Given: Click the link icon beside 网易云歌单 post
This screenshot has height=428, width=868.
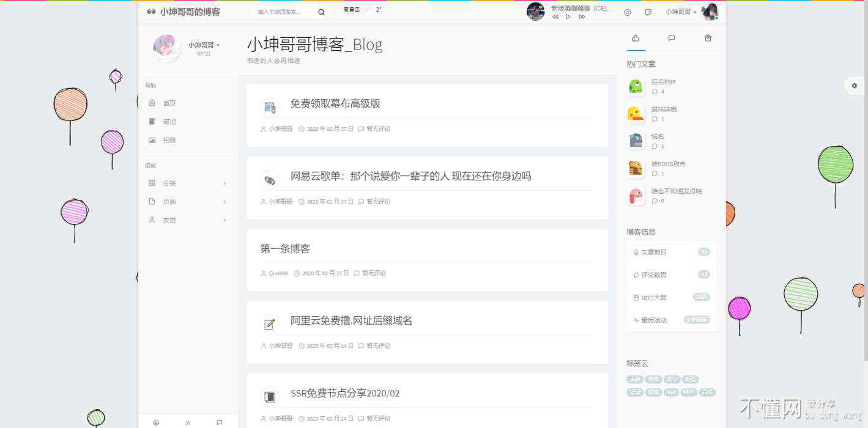Looking at the screenshot, I should [270, 180].
